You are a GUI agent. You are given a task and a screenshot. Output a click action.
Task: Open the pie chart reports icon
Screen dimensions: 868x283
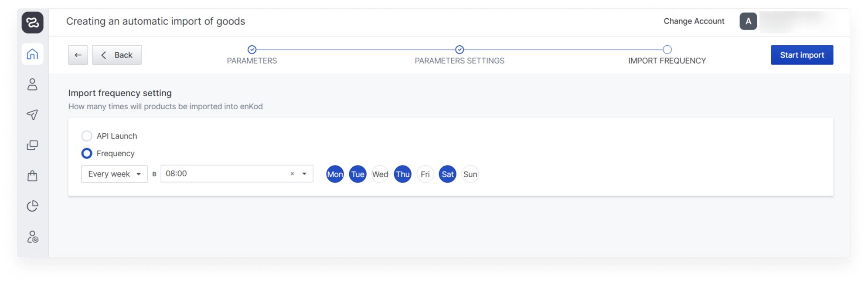pos(32,206)
